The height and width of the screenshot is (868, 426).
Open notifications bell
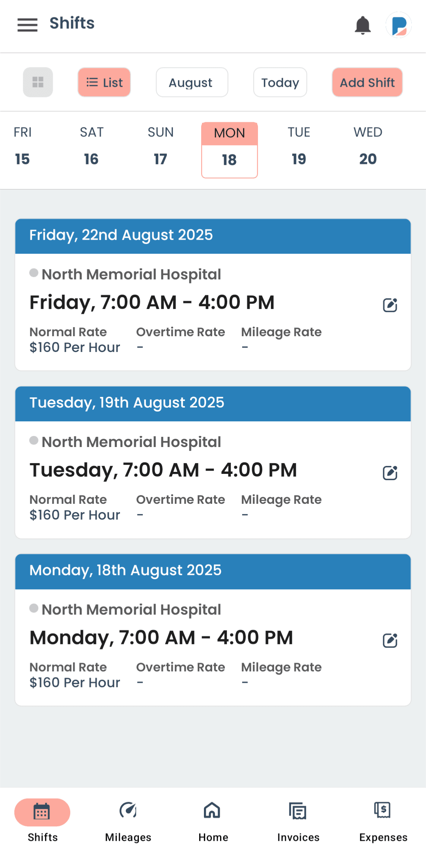362,25
